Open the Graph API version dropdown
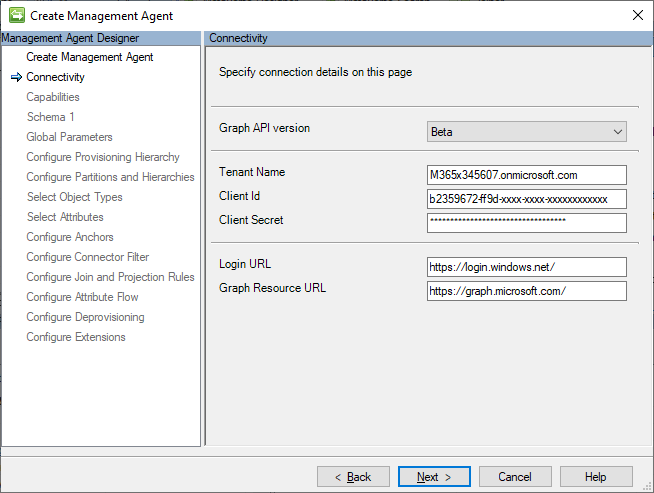Viewport: 654px width, 493px height. [x=526, y=132]
